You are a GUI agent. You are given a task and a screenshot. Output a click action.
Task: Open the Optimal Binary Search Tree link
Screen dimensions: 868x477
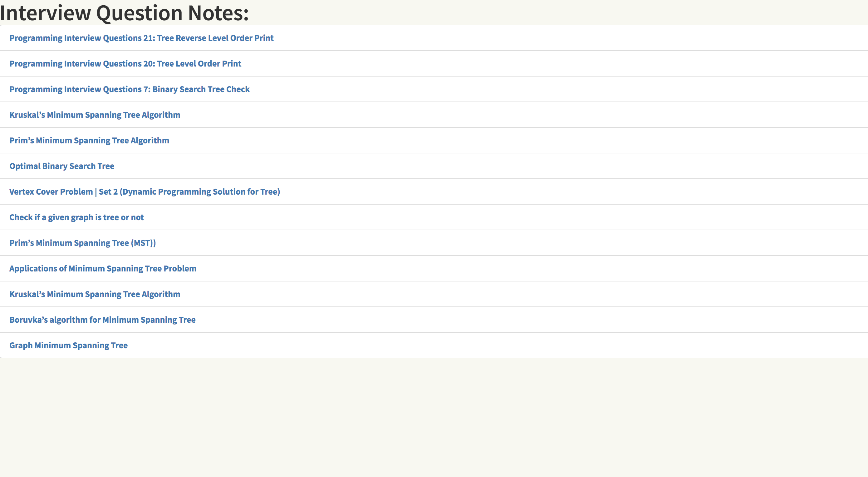[62, 166]
